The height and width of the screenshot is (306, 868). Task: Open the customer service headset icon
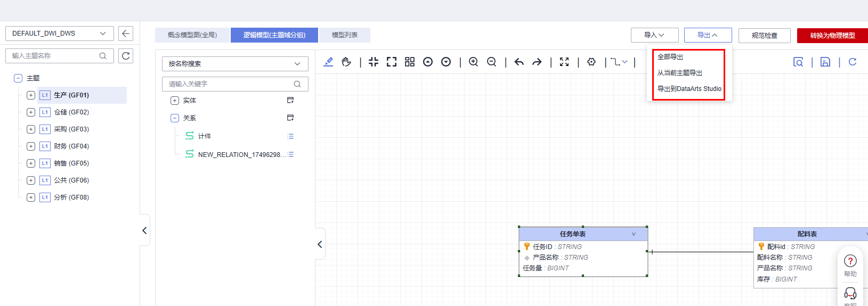coord(850,293)
